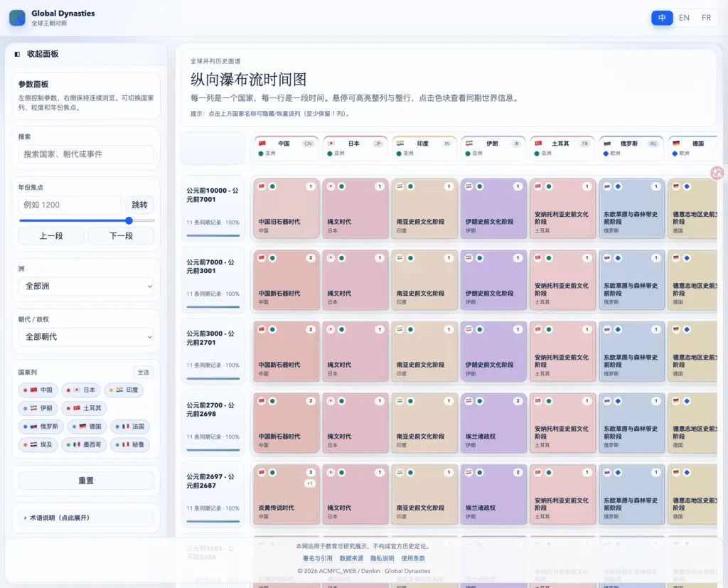Click the floating translate icon at right edge

tap(717, 172)
